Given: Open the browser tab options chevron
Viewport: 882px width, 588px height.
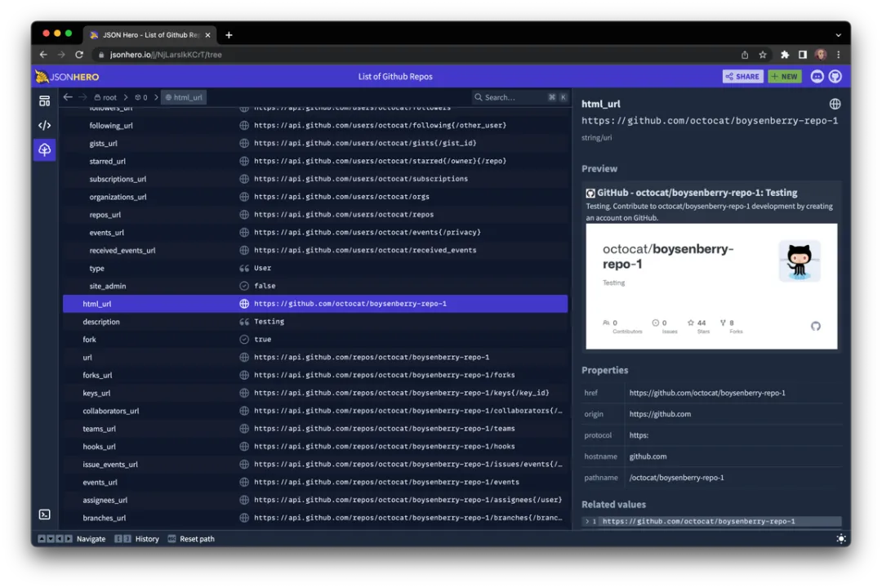Looking at the screenshot, I should [838, 35].
